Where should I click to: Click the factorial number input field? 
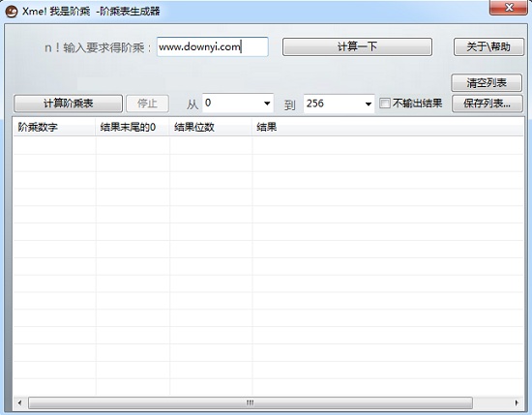[213, 46]
